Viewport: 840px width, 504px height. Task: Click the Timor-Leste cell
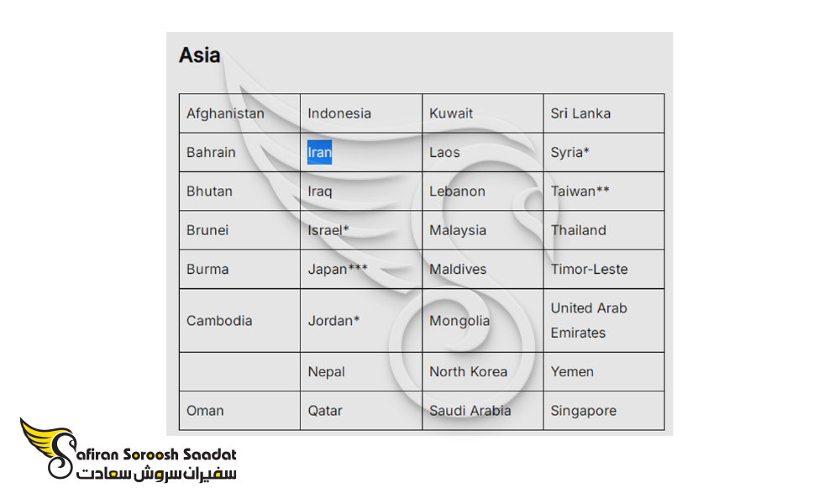[x=604, y=270]
